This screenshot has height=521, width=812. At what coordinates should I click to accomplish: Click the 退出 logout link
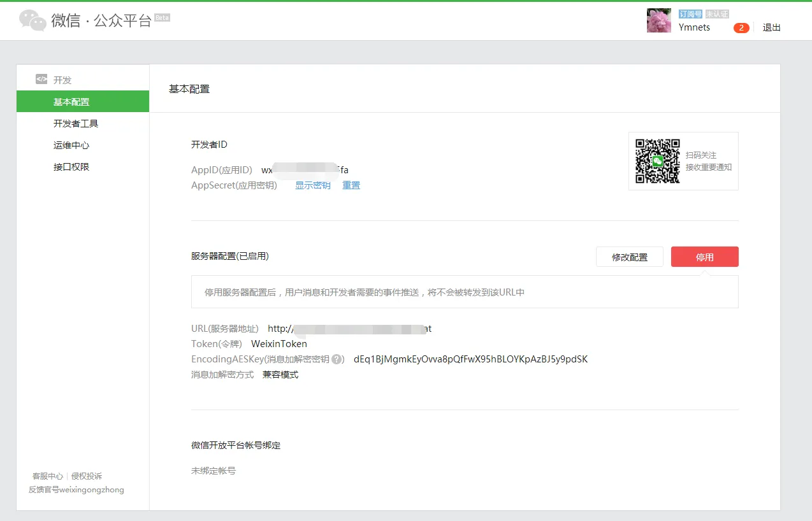[x=772, y=27]
